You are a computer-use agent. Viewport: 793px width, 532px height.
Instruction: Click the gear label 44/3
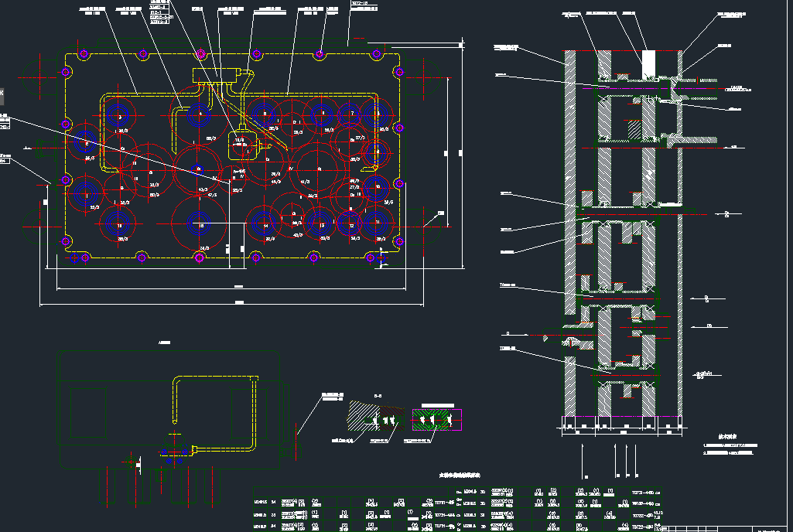point(275,182)
